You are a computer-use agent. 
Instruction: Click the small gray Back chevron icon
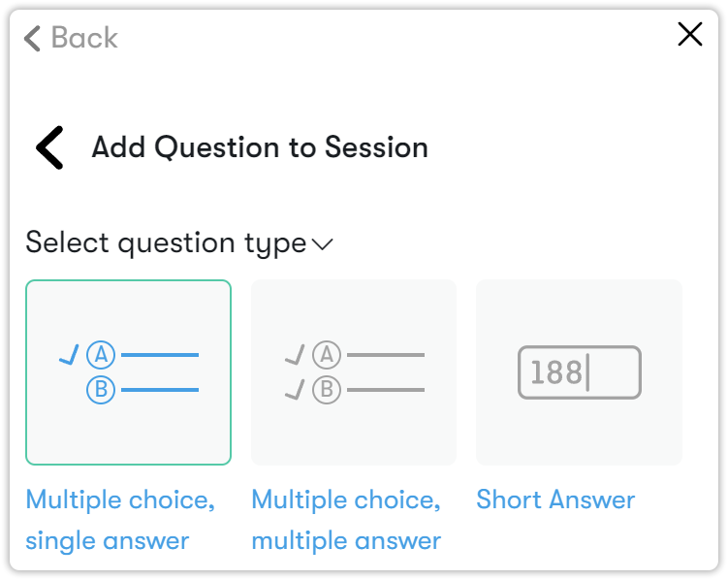pyautogui.click(x=32, y=38)
